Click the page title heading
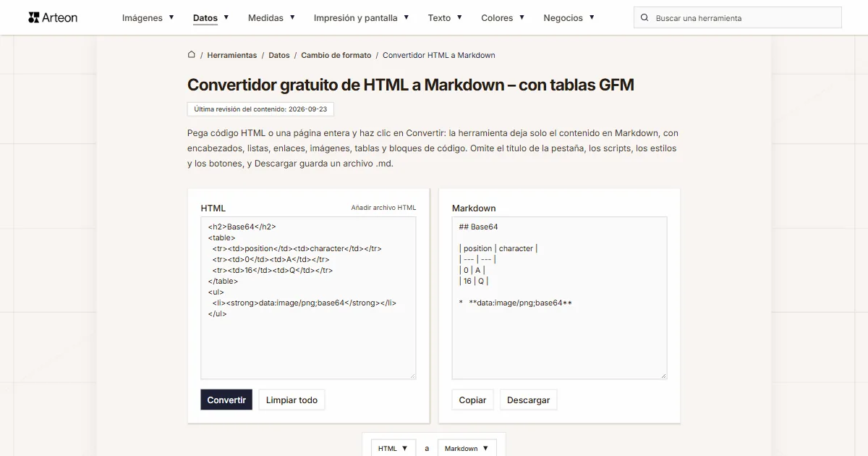 pyautogui.click(x=411, y=85)
